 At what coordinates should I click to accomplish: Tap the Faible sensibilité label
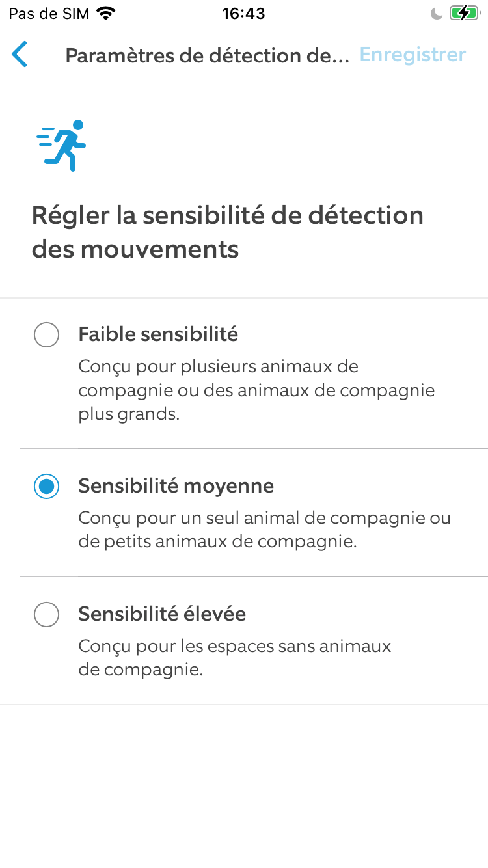(x=158, y=334)
